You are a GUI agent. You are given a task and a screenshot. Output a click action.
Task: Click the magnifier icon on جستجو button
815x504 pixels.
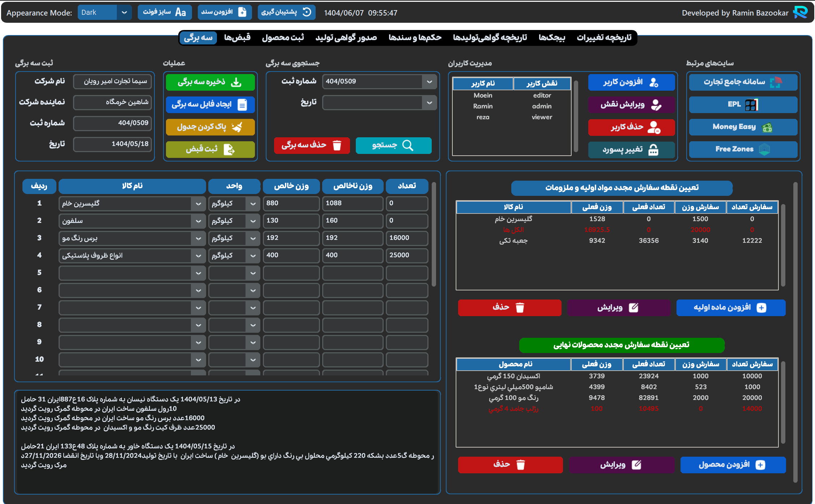[407, 145]
